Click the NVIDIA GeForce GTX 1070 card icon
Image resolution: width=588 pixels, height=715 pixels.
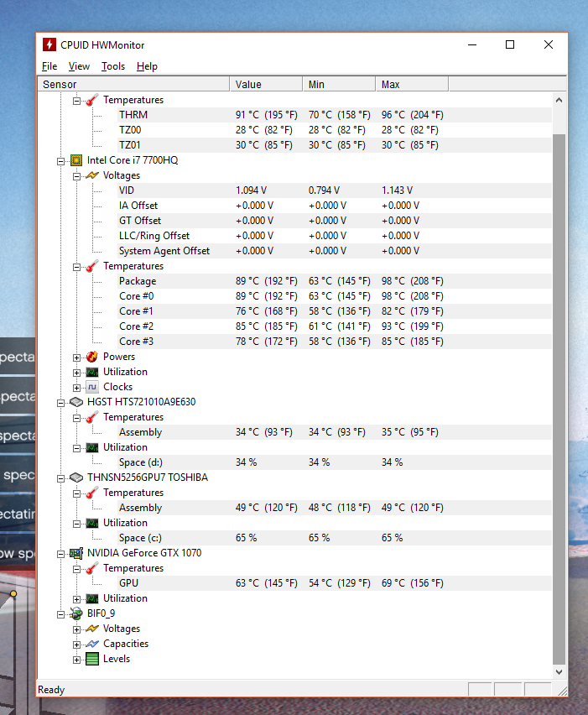coord(76,553)
